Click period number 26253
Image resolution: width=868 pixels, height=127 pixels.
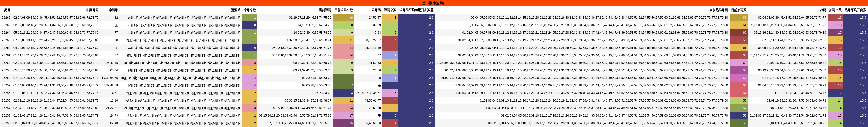[6, 115]
